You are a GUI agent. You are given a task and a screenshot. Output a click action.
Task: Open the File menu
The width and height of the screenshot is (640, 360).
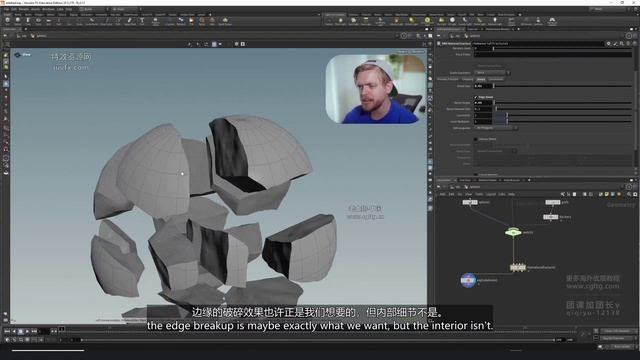click(x=7, y=9)
